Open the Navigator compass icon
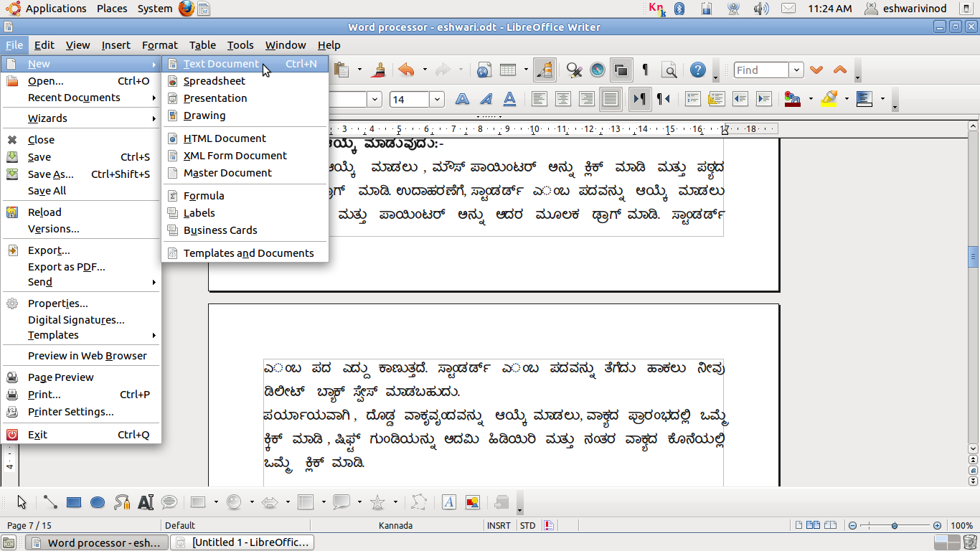This screenshot has height=551, width=980. pyautogui.click(x=598, y=70)
